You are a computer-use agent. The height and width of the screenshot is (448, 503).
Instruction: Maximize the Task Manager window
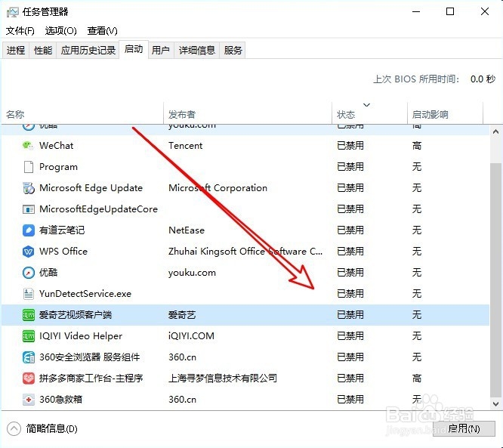(x=450, y=12)
